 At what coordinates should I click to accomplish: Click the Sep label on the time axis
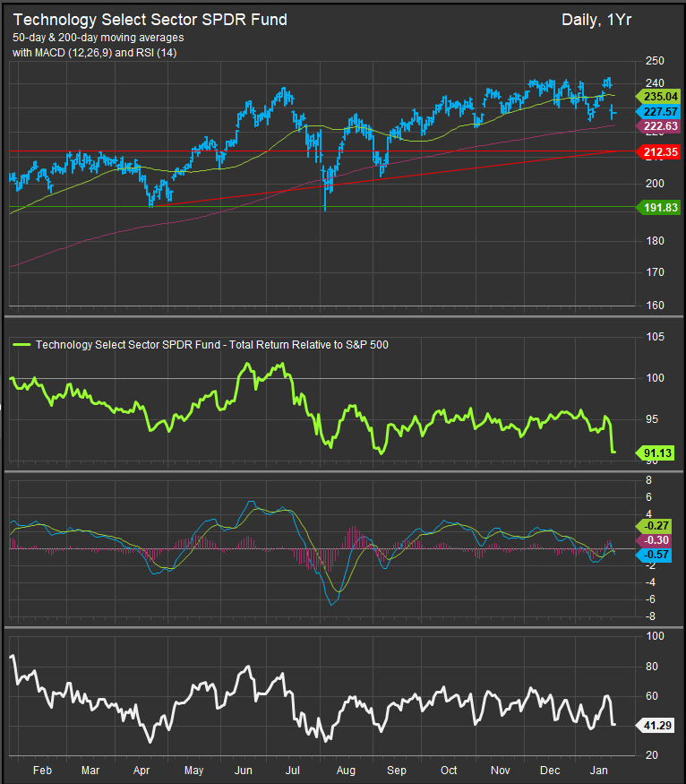click(x=397, y=771)
